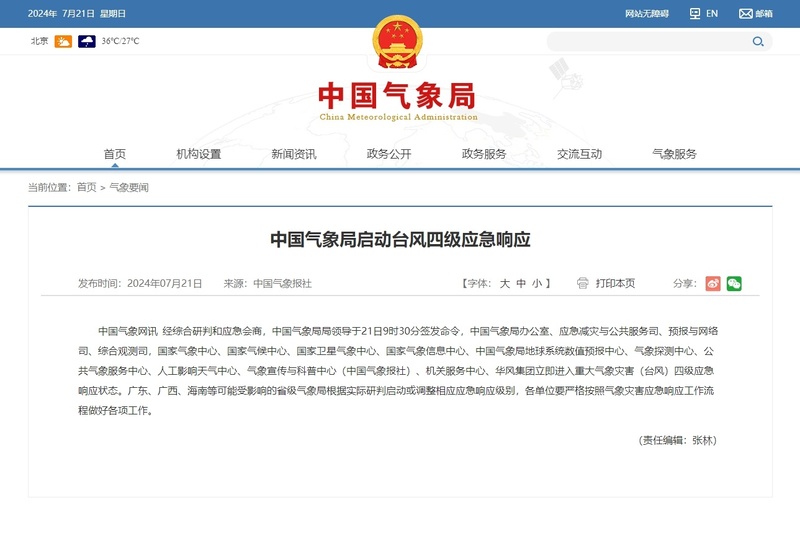Viewport: 800px width, 534px height.
Task: Click the article headline 中国气象局启动台风四级应急响应
Action: [x=400, y=239]
